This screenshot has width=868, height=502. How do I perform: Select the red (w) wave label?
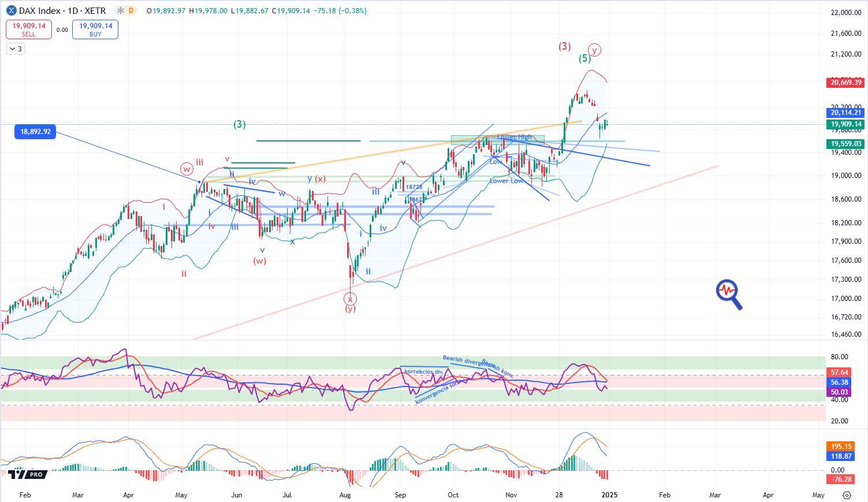click(x=260, y=261)
